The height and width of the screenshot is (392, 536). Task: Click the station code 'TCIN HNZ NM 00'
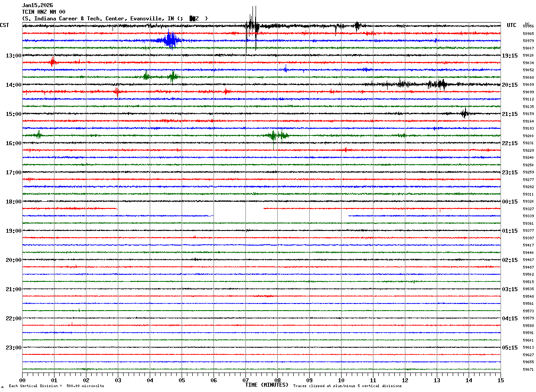pos(44,12)
